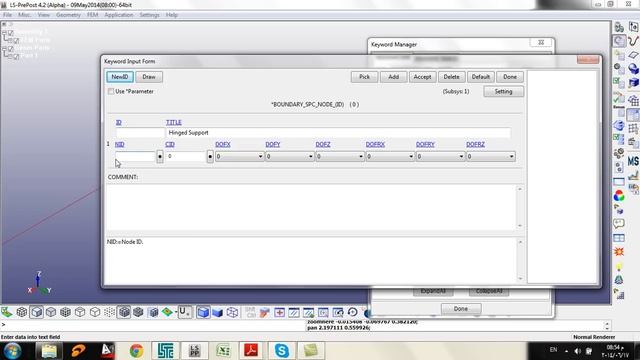Click the TITLE field label link
The image size is (640, 360).
coord(173,122)
